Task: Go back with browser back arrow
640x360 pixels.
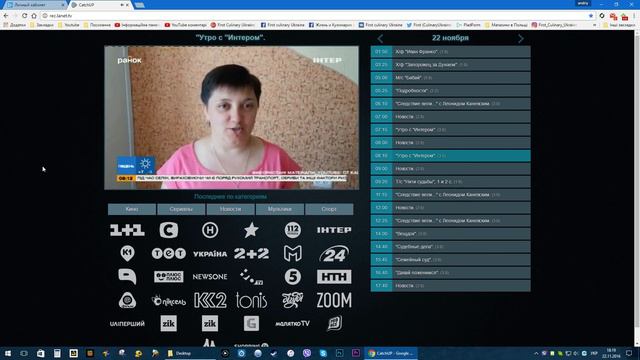Action: coord(6,16)
